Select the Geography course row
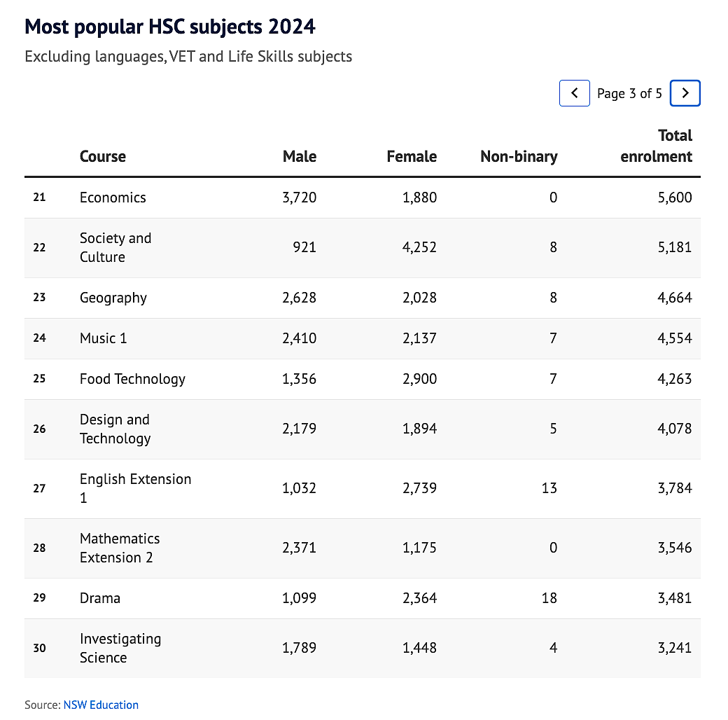This screenshot has height=720, width=728. point(362,298)
